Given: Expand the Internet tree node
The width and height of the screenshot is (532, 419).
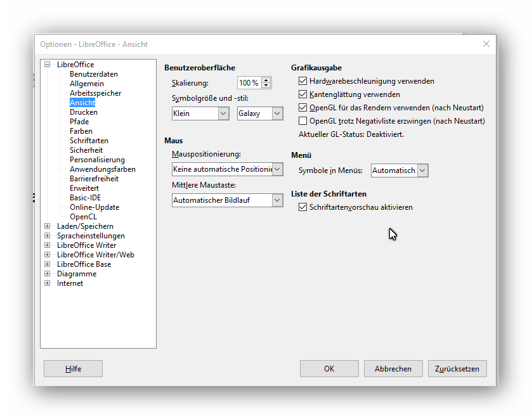Looking at the screenshot, I should tap(48, 283).
